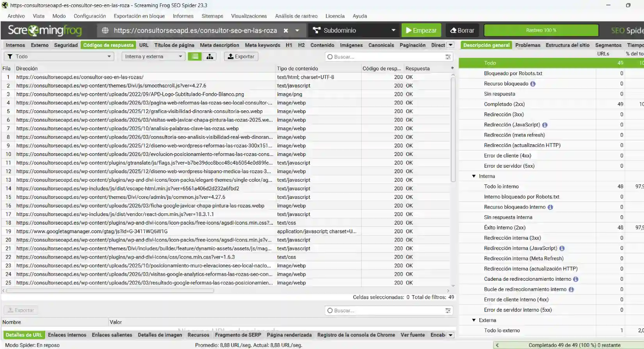The width and height of the screenshot is (644, 349).
Task: Export results with upper Exportar button
Action: (x=241, y=57)
